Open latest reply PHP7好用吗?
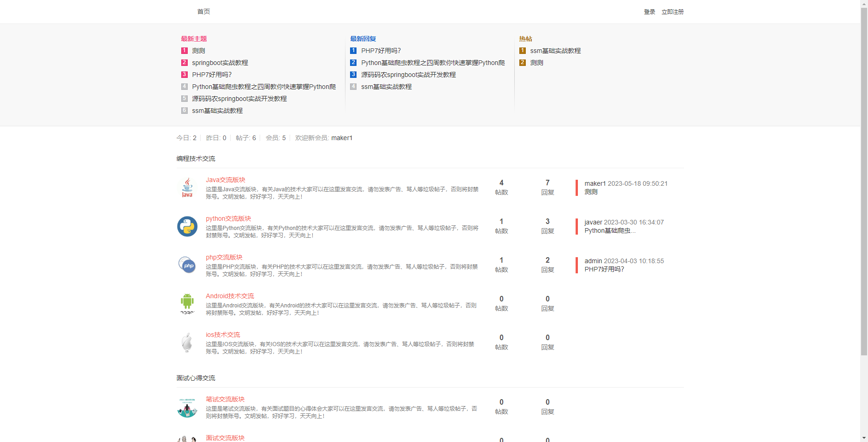The height and width of the screenshot is (442, 868). [x=381, y=51]
